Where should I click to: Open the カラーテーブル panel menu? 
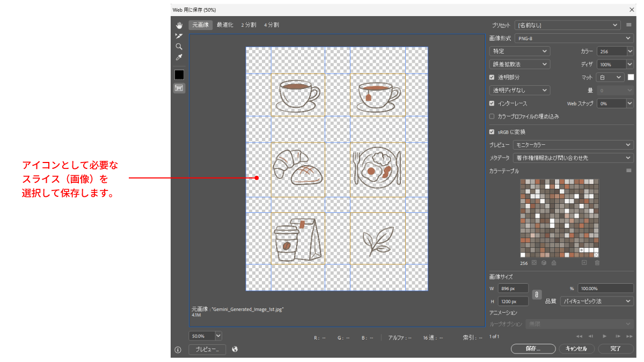point(628,171)
